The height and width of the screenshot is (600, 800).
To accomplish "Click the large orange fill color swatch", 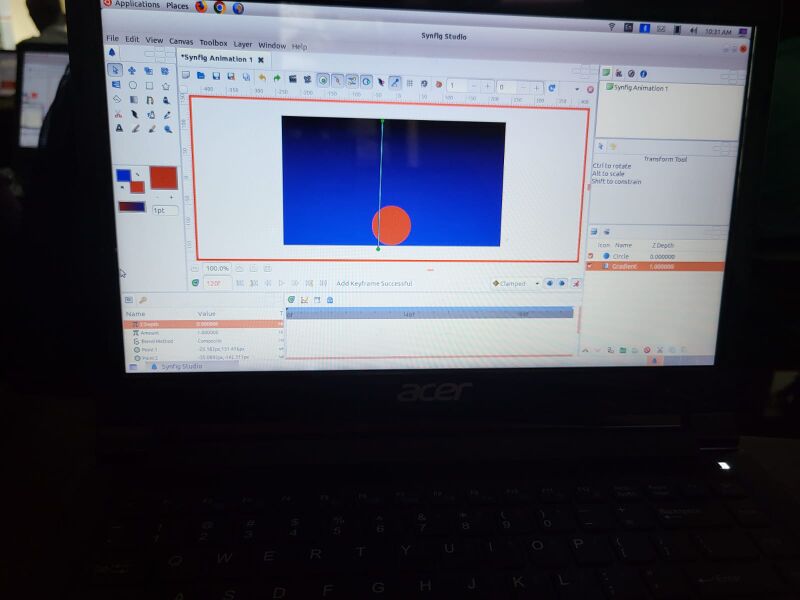I will [163, 177].
